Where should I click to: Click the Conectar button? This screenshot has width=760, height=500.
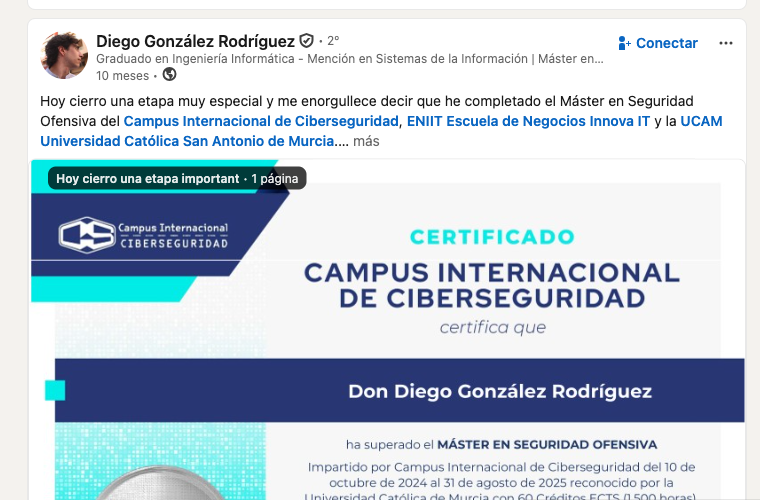pyautogui.click(x=658, y=43)
